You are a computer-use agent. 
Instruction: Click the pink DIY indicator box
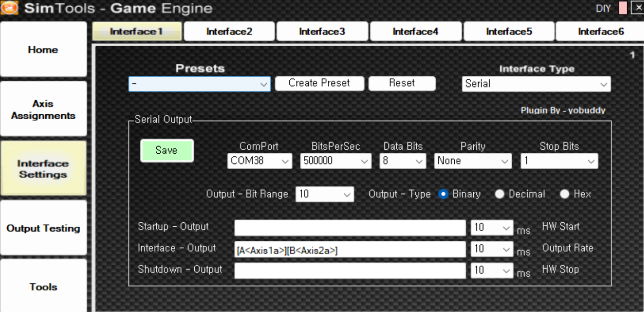pos(623,8)
